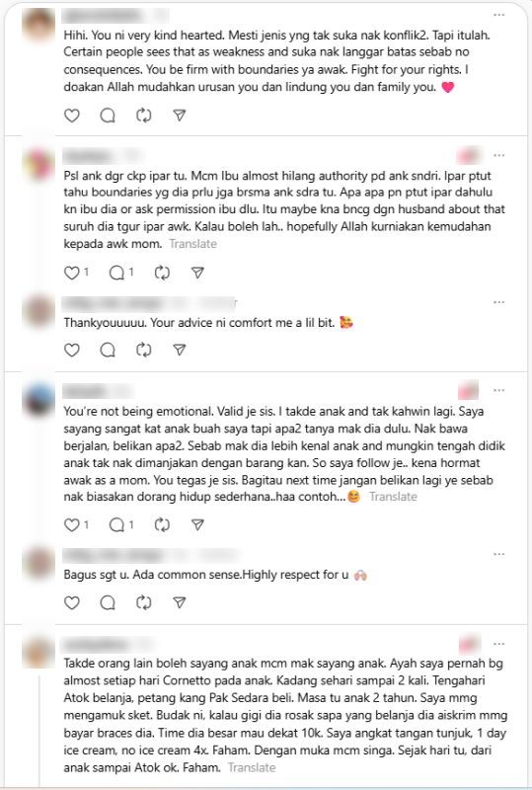Translate the 'Takde orang lain boleh sayang' comment
Viewport: 532px width, 790px height.
252,768
